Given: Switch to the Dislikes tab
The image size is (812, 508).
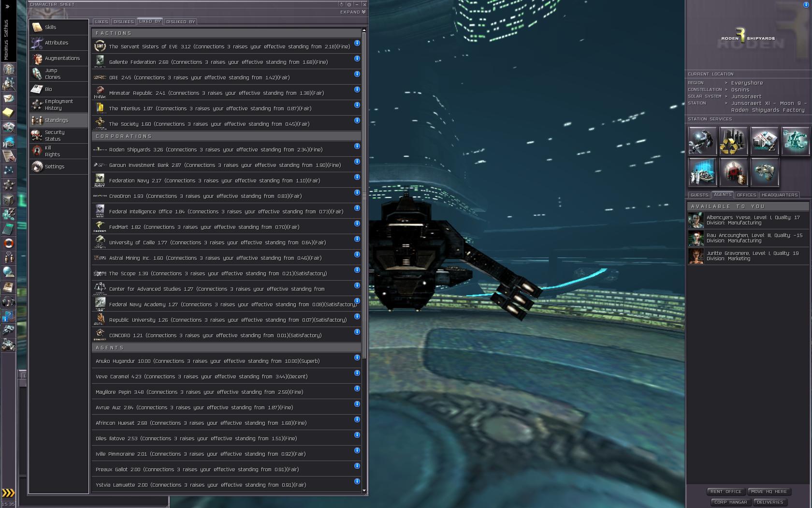Looking at the screenshot, I should tap(123, 22).
